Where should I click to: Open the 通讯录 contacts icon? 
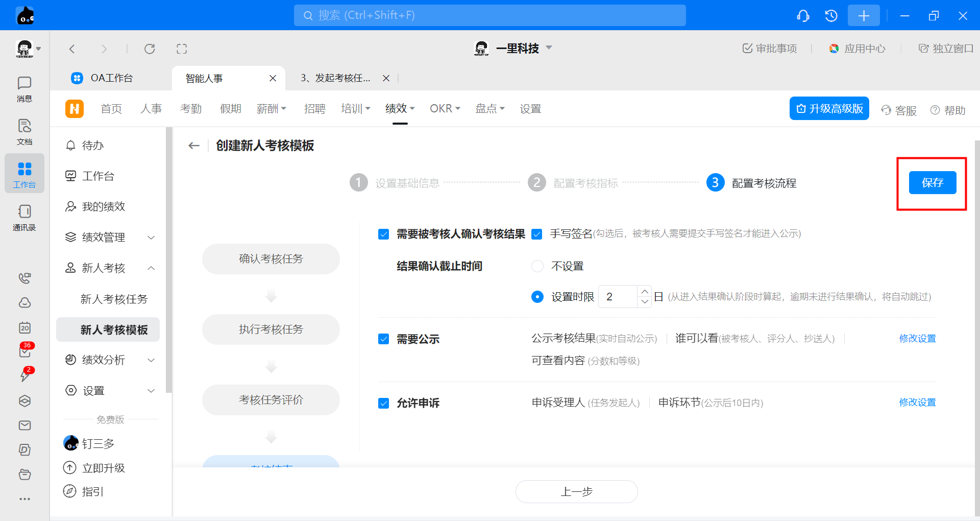click(24, 217)
